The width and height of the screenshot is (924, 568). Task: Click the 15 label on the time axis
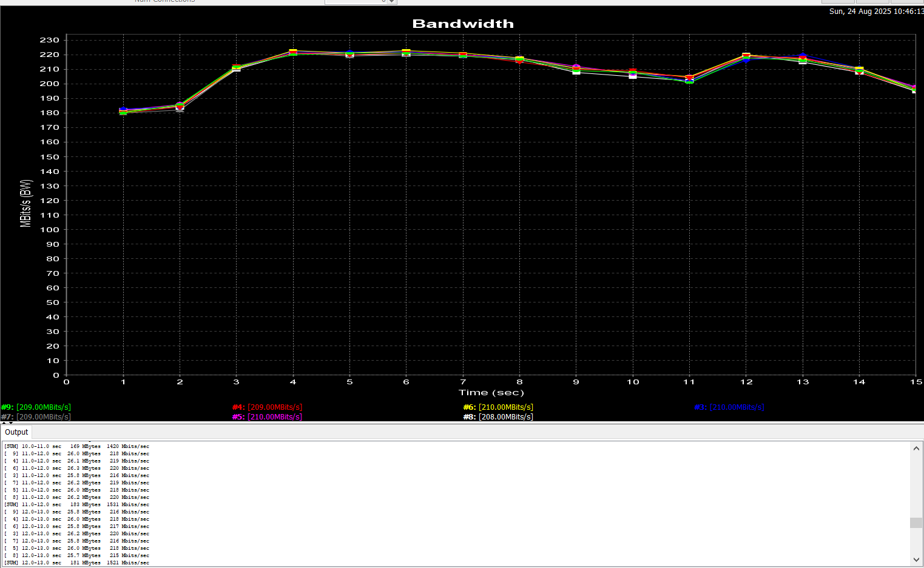(916, 382)
